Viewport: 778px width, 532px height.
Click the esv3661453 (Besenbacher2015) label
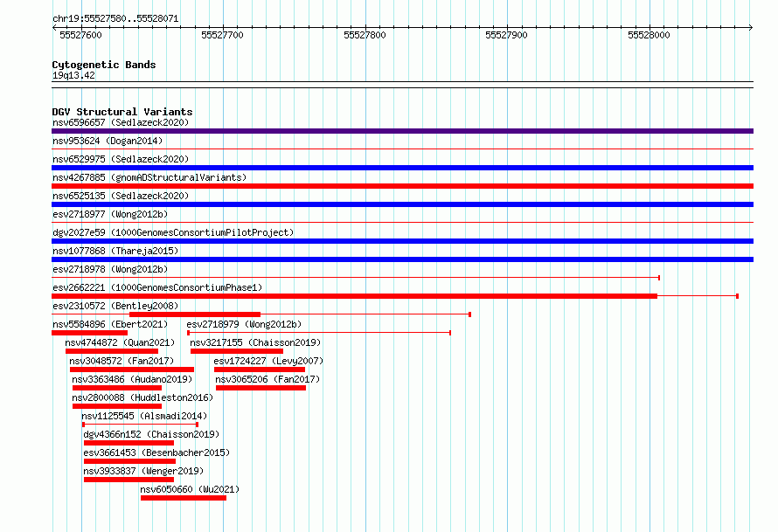coord(156,453)
